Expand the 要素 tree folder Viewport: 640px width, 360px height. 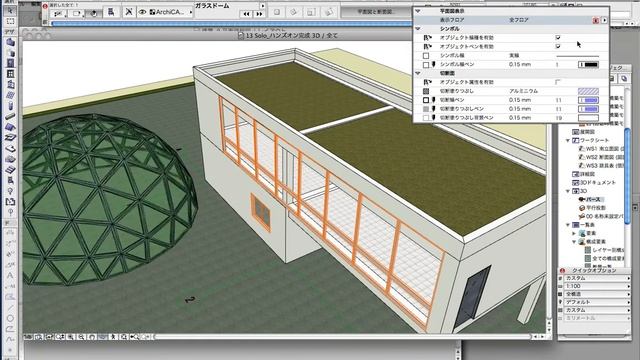pos(574,233)
